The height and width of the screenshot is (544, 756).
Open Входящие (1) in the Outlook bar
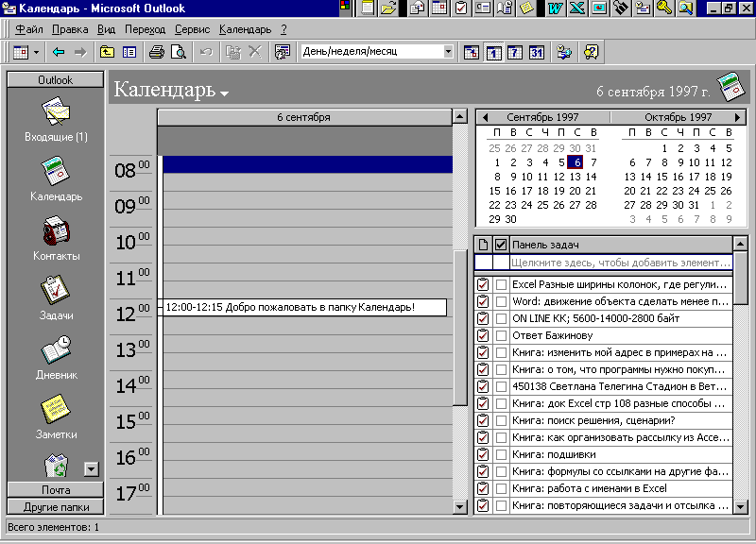(x=56, y=120)
